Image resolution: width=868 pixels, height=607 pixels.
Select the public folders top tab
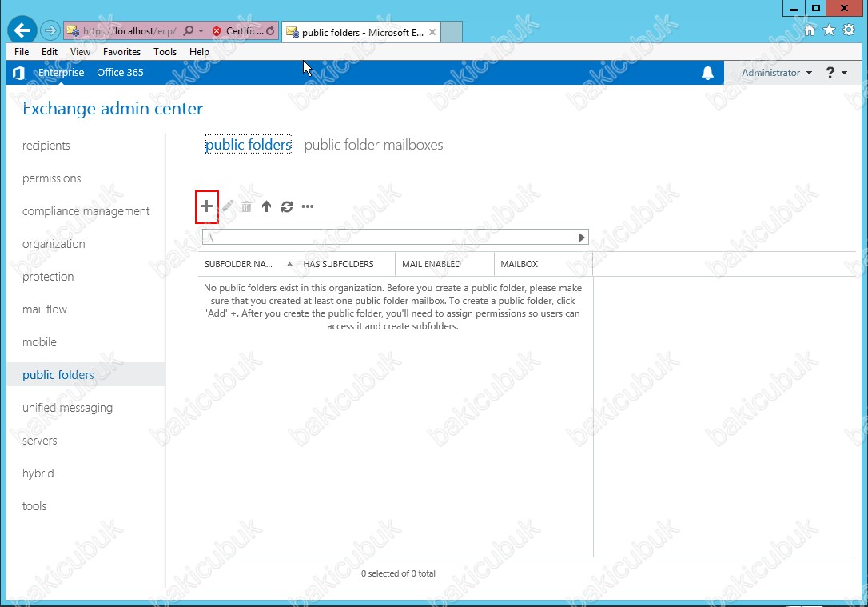click(248, 145)
